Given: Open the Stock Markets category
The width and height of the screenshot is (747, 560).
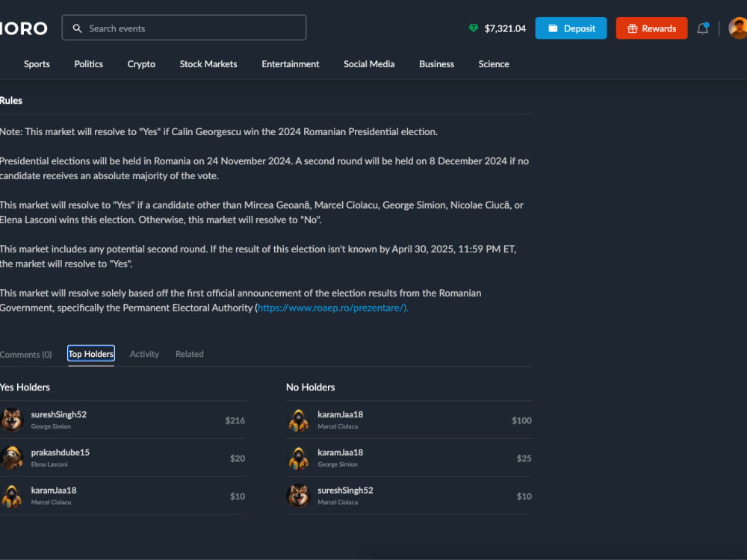Looking at the screenshot, I should 208,63.
